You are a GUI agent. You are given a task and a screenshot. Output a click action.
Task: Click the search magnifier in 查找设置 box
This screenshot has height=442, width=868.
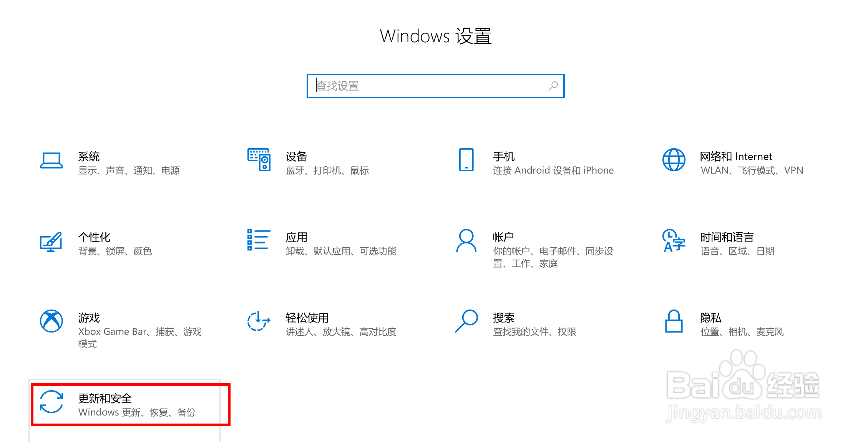(x=553, y=86)
